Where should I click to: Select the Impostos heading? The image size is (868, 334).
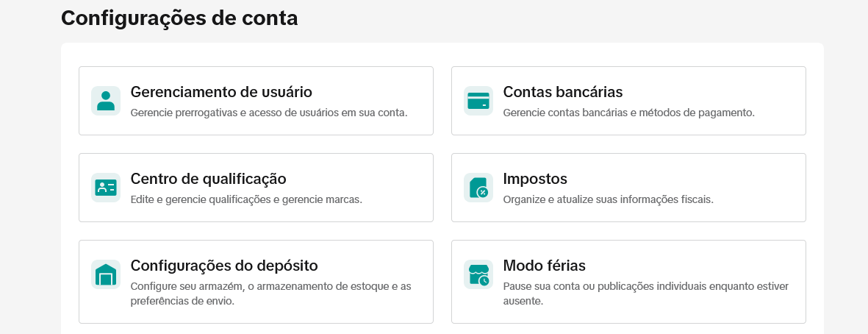[535, 179]
